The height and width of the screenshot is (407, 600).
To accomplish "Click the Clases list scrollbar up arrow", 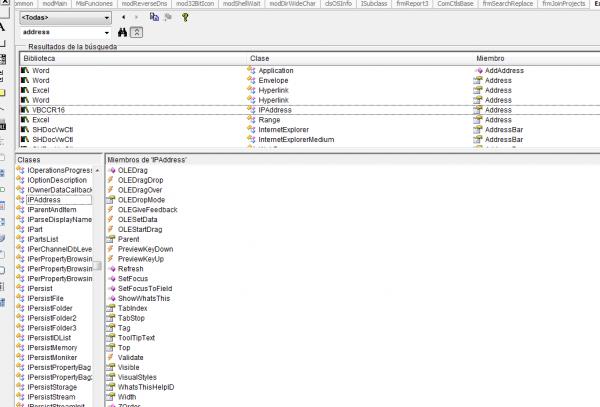I will (98, 170).
